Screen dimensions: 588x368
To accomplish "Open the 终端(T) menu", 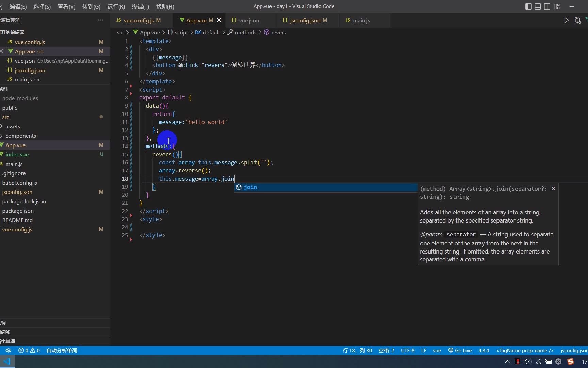I will pos(140,6).
